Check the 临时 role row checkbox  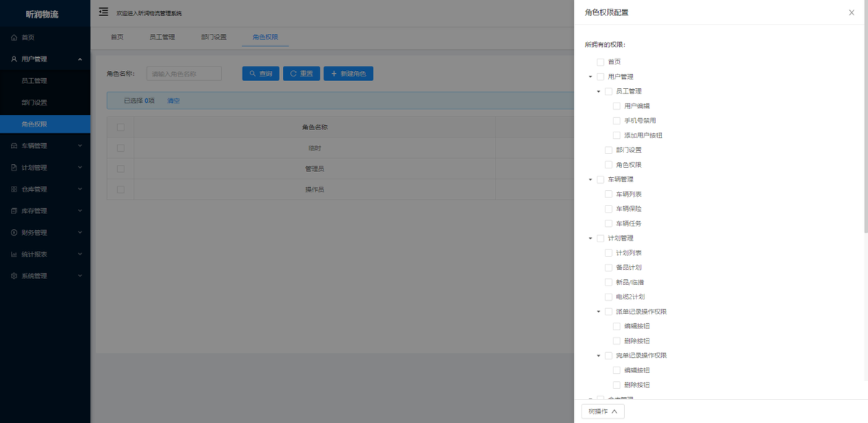(121, 148)
